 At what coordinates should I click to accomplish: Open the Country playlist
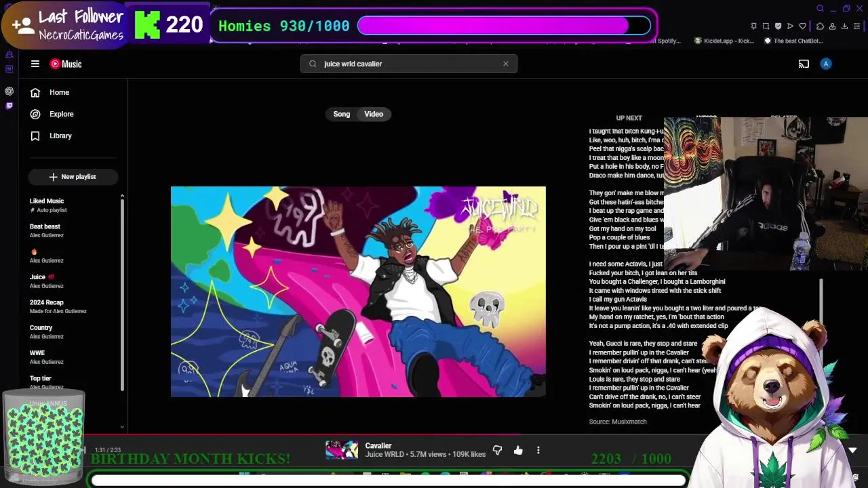[73, 331]
